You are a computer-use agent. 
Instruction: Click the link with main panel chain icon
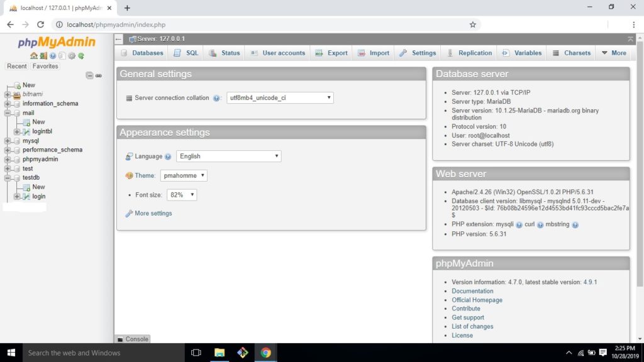[x=99, y=75]
